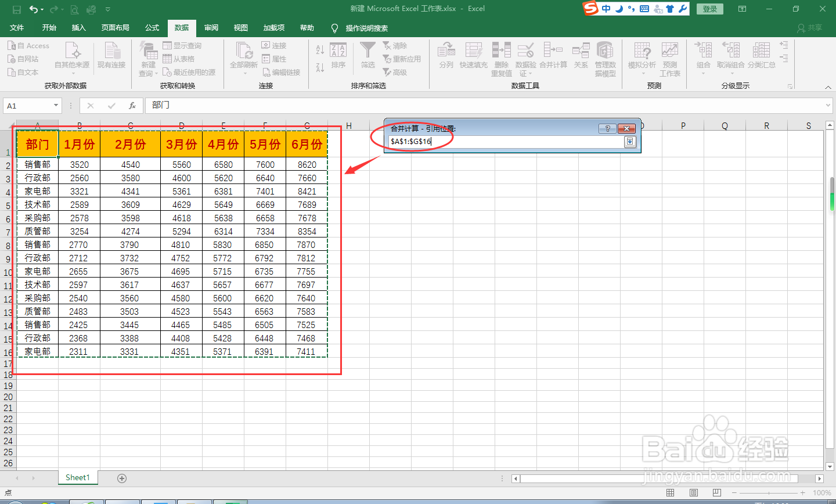Click Reapply (重新应用) filter
836x504 pixels.
402,59
